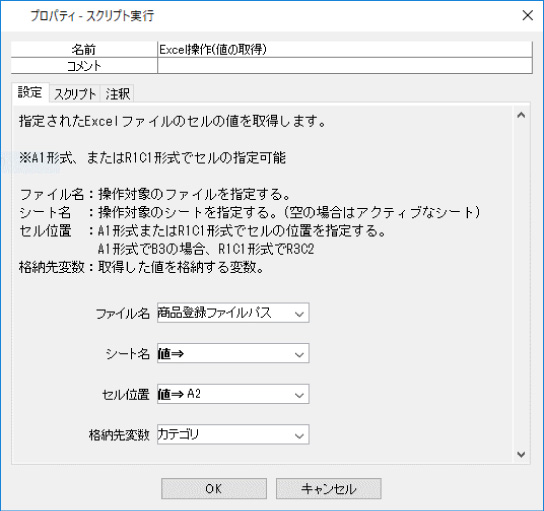544x511 pixels.
Task: Click the scroll up arrow in description panel
Action: (x=521, y=115)
